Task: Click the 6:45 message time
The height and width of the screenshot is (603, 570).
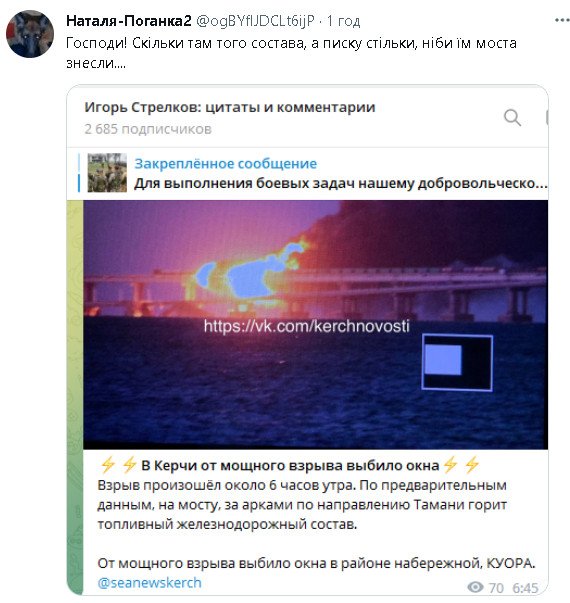Action: pos(525,588)
